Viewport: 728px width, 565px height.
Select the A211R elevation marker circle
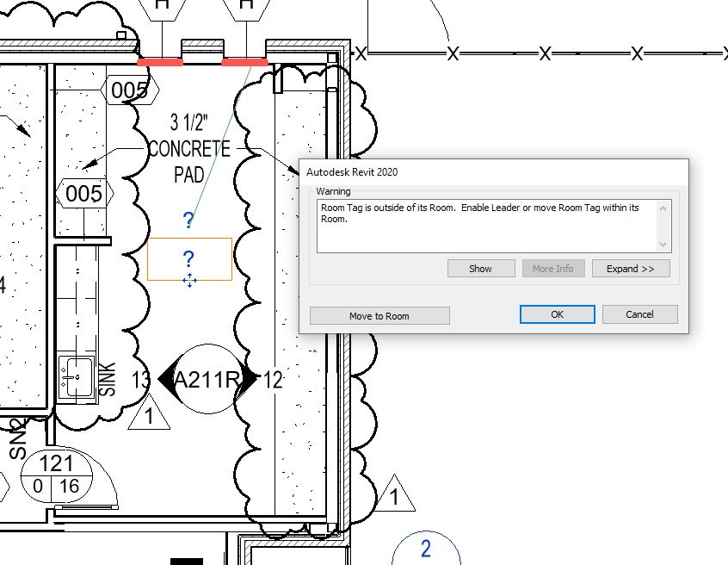pos(208,379)
